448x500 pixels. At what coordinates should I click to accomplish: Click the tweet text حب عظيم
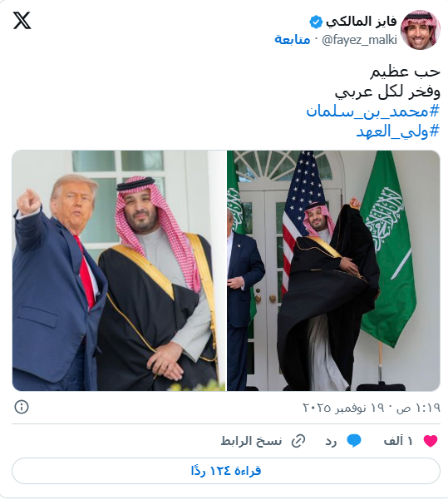click(x=405, y=72)
